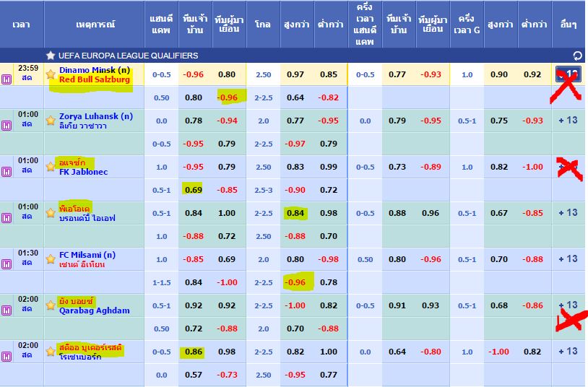Select under odds 0.85 for Dinamo Minsk
Screen dimensions: 588x387
(x=329, y=74)
